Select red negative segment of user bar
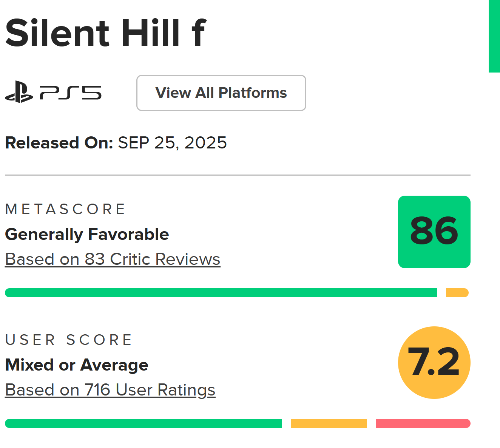 point(423,423)
